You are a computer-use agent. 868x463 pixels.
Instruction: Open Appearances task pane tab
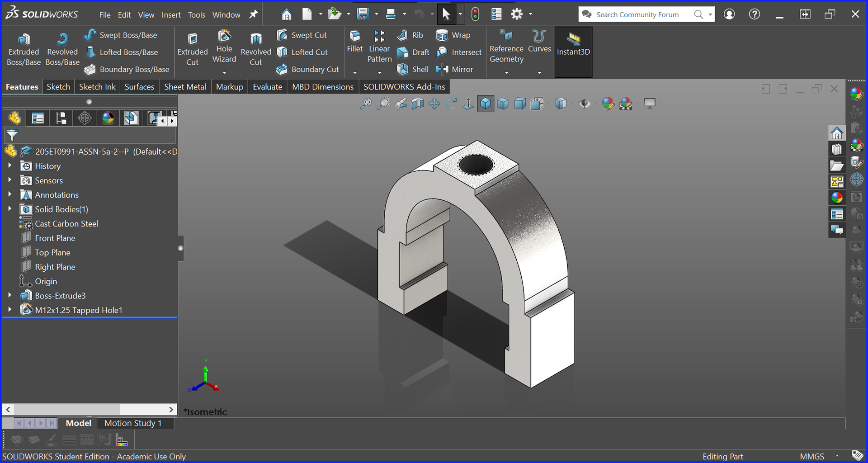tap(837, 198)
